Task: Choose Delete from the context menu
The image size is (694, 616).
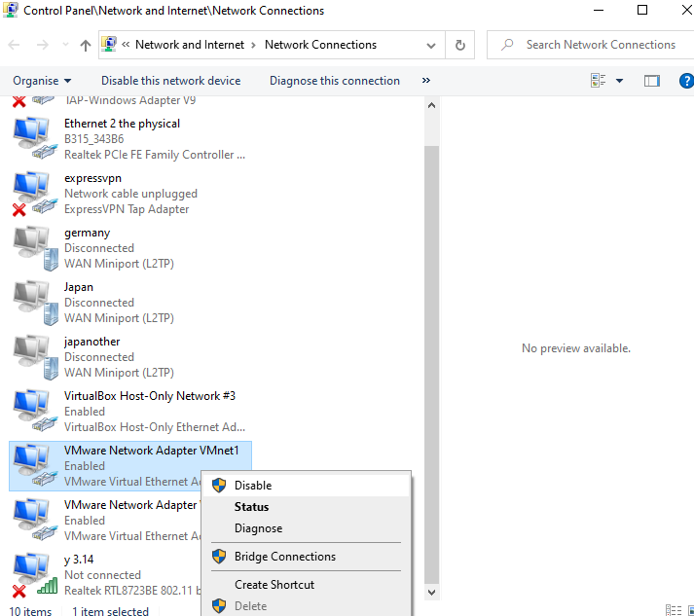Action: 306,606
